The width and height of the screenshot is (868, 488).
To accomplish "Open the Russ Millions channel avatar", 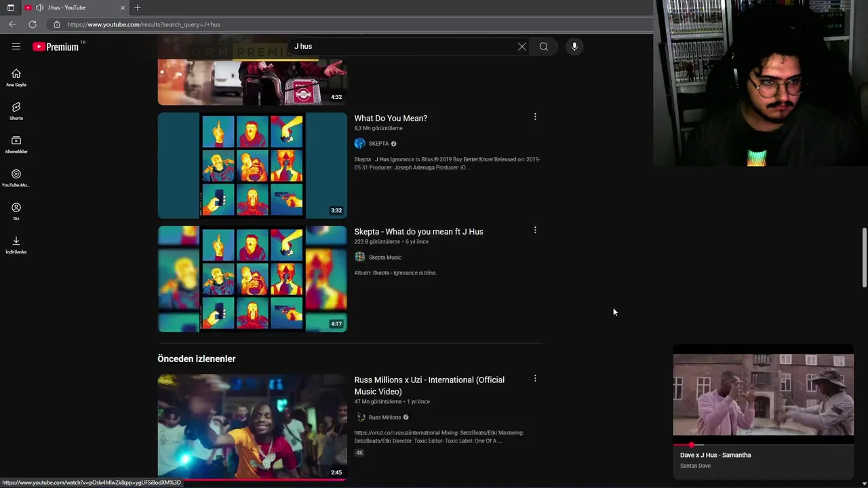I will tap(361, 418).
